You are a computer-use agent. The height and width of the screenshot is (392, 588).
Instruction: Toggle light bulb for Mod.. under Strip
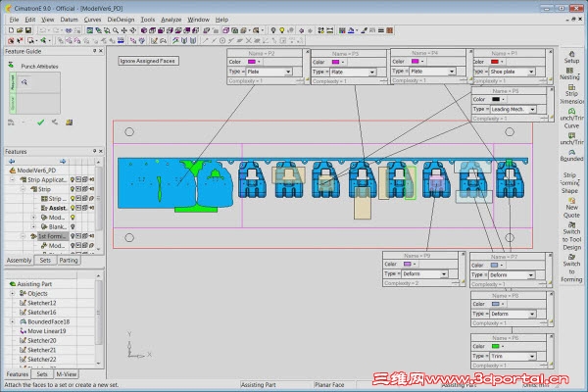(73, 218)
